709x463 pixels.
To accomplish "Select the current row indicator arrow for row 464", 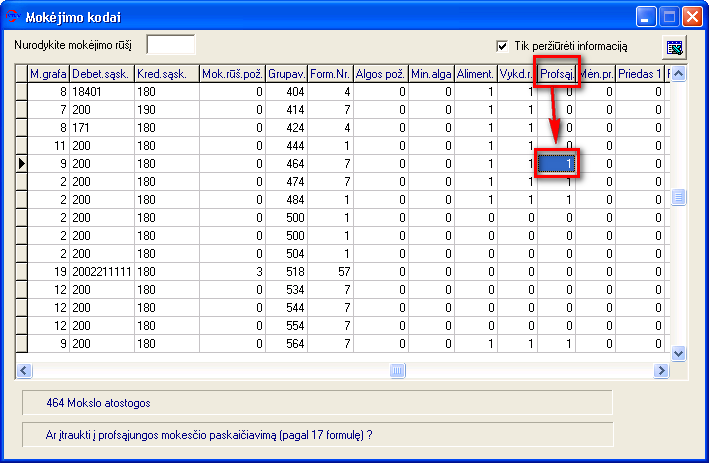I will tap(21, 164).
